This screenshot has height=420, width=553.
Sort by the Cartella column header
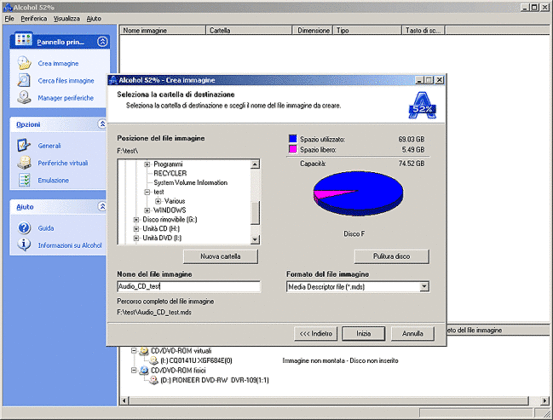tap(249, 30)
